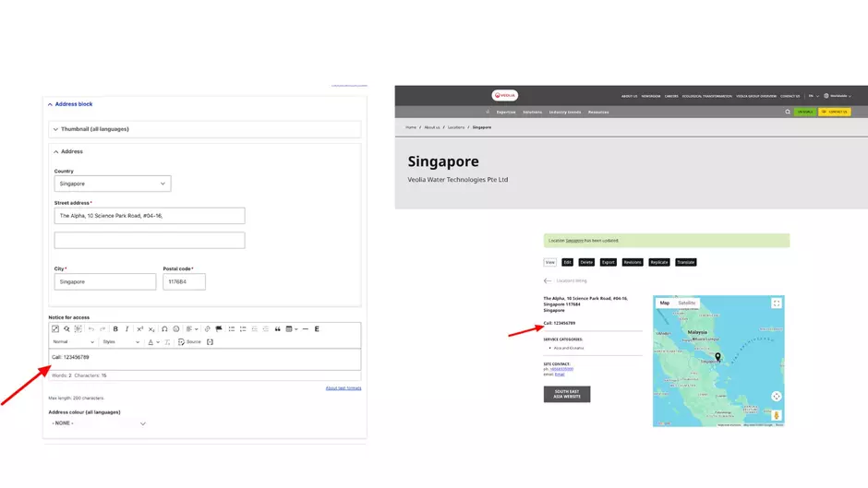Open the Normal paragraph format dropdown
Viewport: 868px width, 488px height.
coord(73,342)
